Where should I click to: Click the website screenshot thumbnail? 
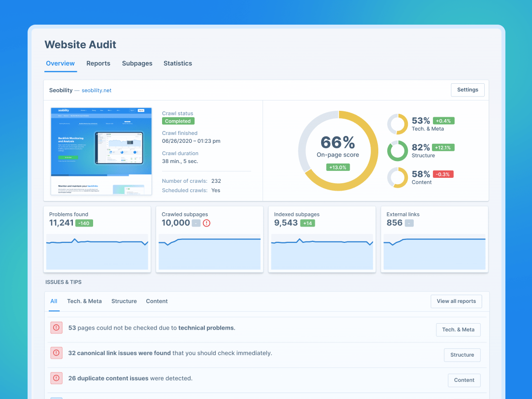(x=101, y=151)
